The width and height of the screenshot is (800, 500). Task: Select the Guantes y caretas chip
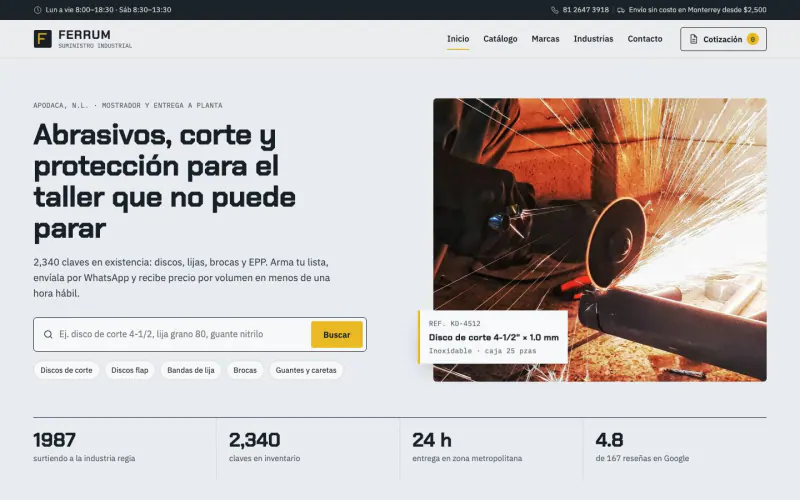click(x=306, y=370)
